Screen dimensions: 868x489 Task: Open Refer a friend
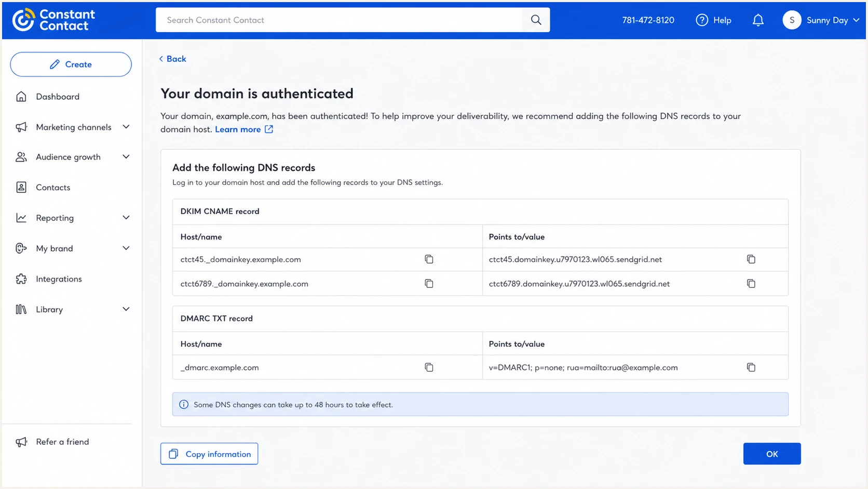(62, 442)
